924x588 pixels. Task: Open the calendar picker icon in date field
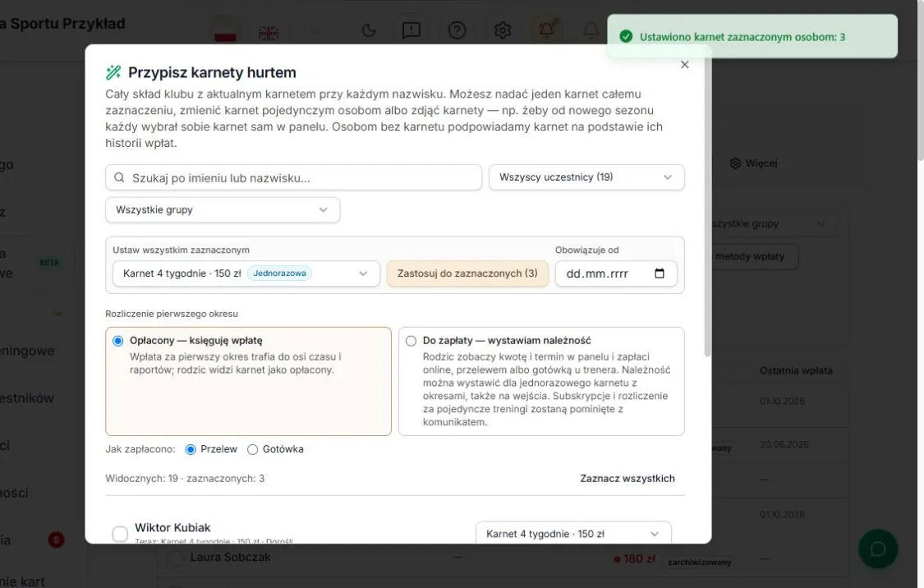point(660,273)
